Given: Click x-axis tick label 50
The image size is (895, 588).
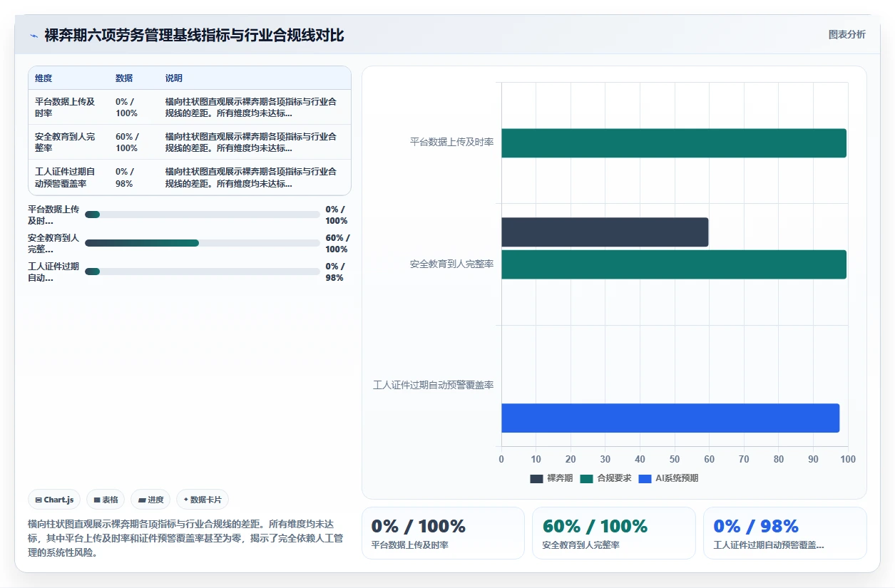Looking at the screenshot, I should tap(675, 459).
